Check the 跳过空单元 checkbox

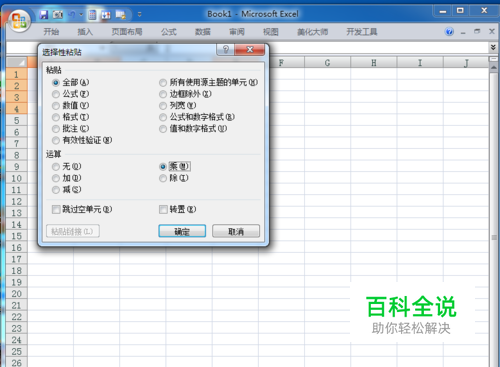click(x=56, y=209)
